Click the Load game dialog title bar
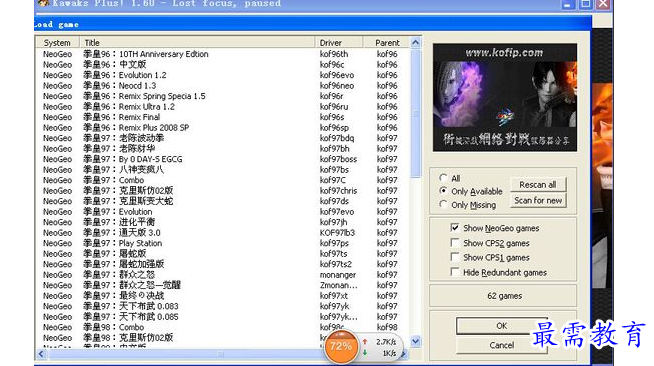Screen dimensions: 654x366 [313, 24]
